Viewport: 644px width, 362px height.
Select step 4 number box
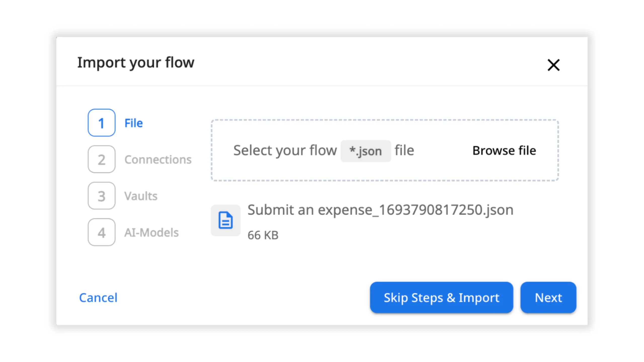click(x=101, y=232)
